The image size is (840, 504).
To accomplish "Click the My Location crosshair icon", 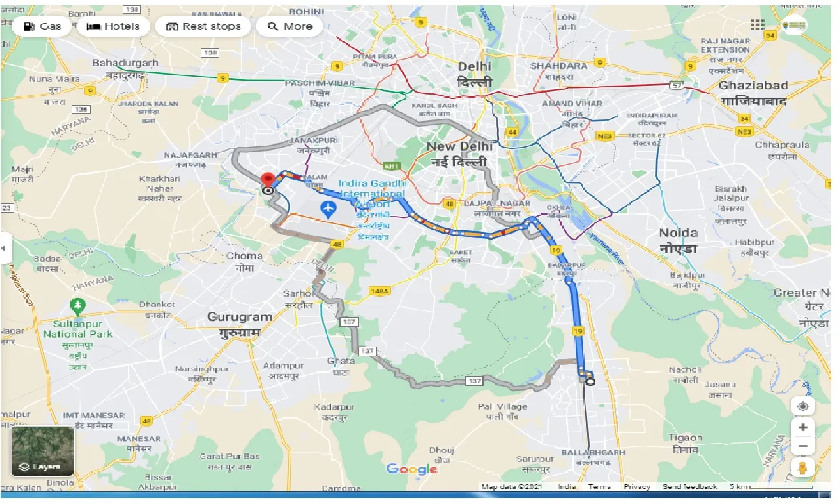I will [x=803, y=406].
